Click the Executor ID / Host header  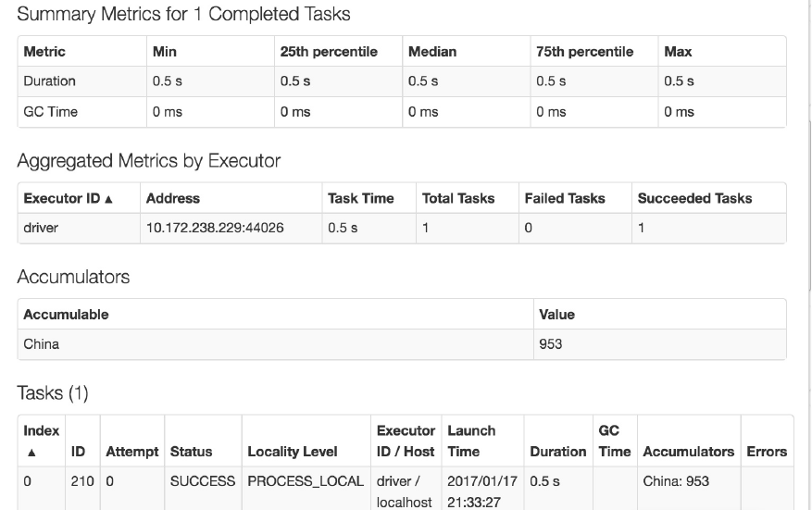[x=406, y=441]
